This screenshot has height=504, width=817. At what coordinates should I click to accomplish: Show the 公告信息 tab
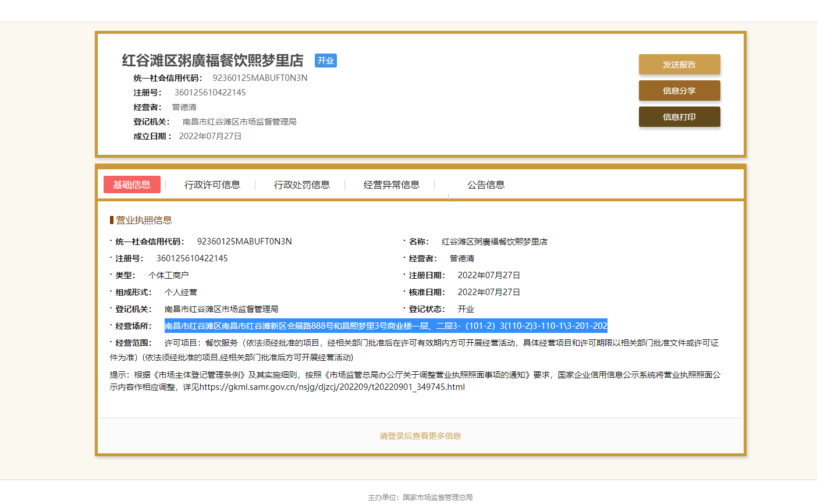[486, 184]
